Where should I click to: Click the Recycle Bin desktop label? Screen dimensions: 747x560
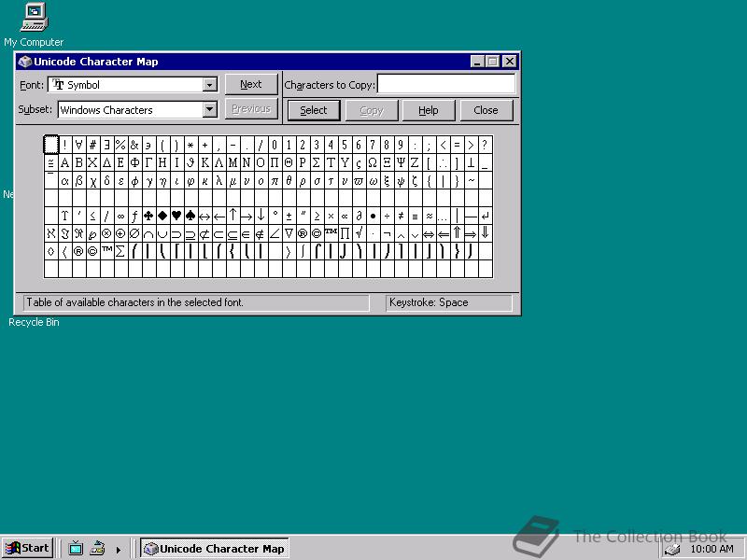click(x=34, y=322)
